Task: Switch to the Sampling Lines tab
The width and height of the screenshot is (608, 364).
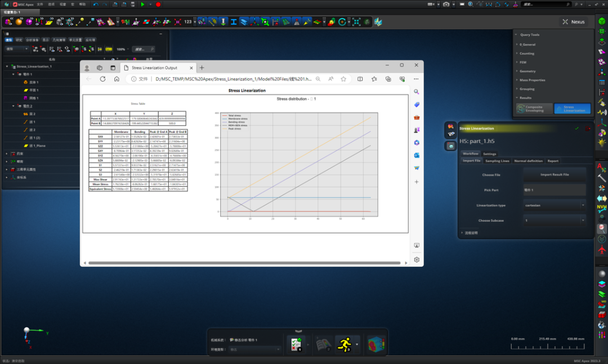Action: pyautogui.click(x=497, y=161)
